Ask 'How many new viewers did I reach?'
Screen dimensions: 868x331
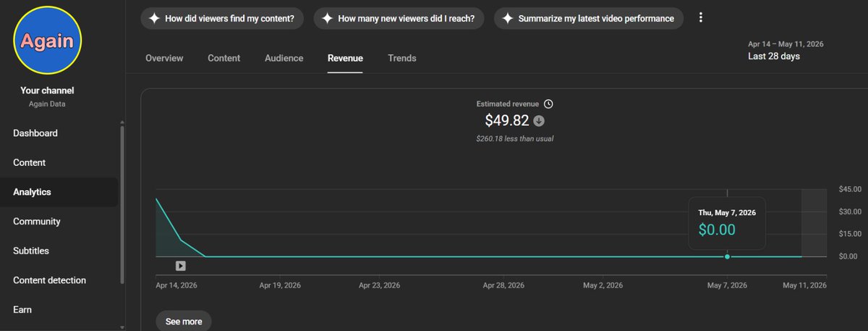[x=399, y=19]
